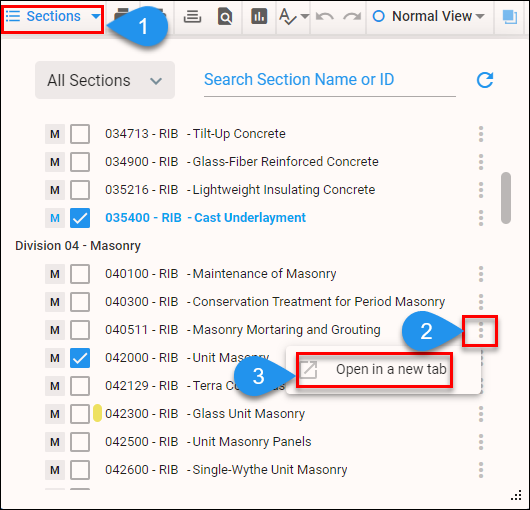Click the refresh sections icon
The width and height of the screenshot is (530, 510).
coord(485,80)
